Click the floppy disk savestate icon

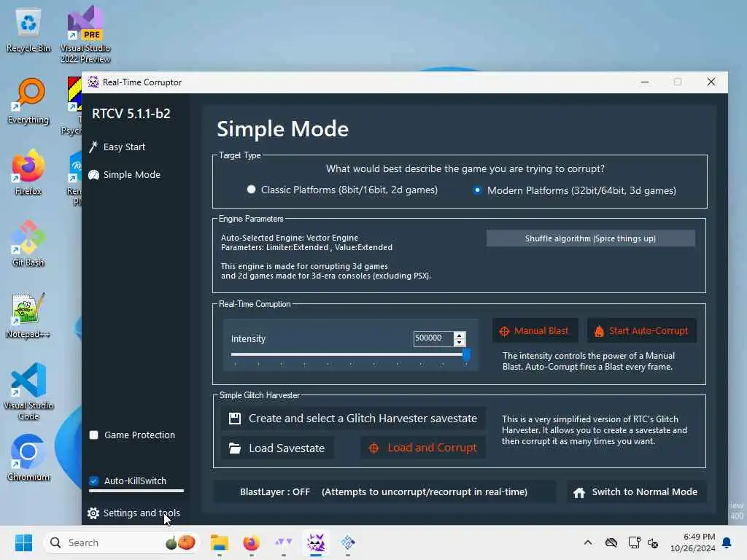[x=235, y=419]
